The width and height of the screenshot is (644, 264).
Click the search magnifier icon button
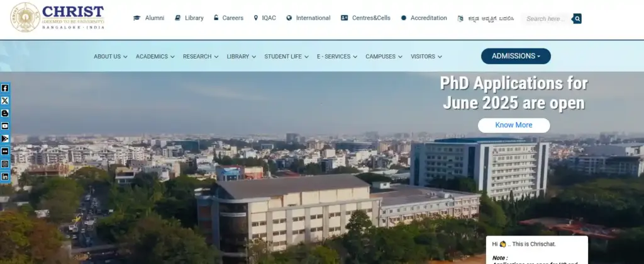pos(577,18)
